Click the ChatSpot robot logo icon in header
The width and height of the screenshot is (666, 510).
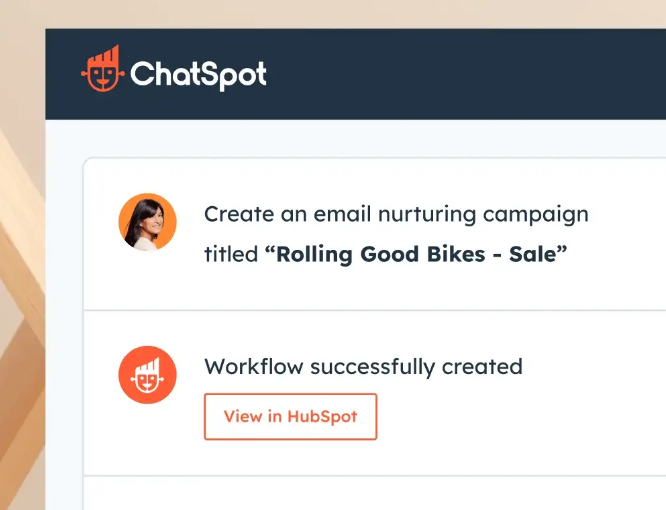click(x=103, y=68)
